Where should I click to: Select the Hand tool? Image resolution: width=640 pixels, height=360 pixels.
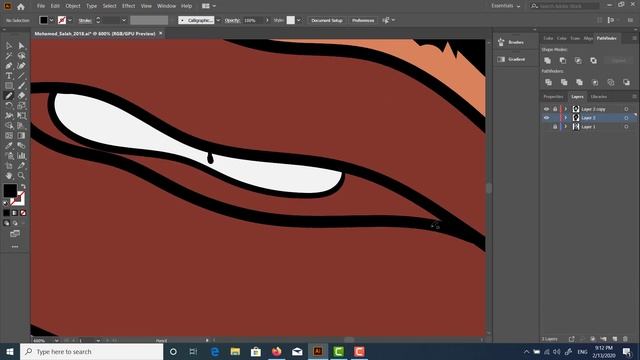9,176
